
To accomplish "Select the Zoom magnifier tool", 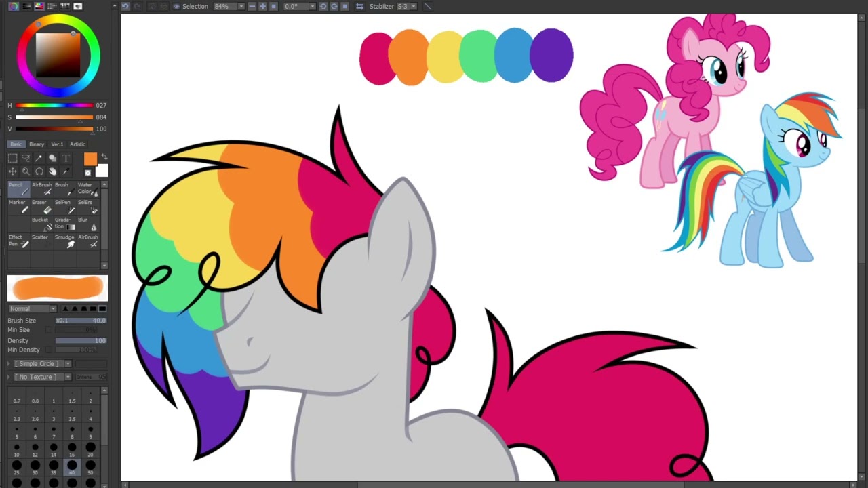I will (26, 171).
